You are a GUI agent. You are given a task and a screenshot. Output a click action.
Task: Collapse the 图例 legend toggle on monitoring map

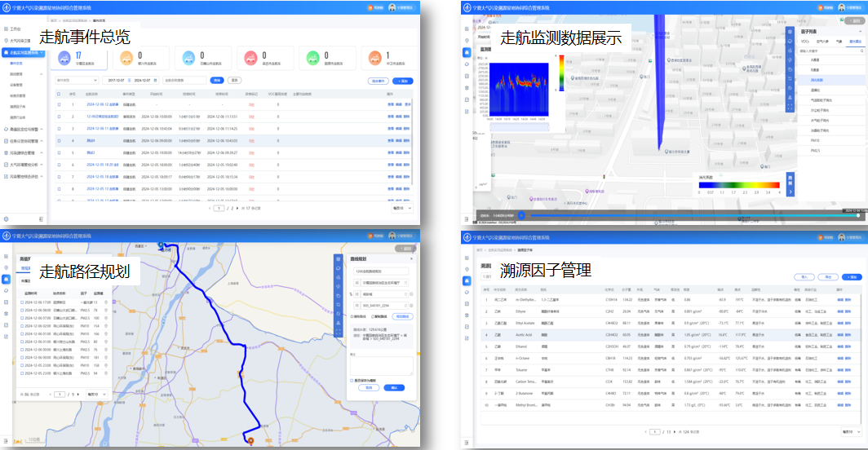(790, 183)
